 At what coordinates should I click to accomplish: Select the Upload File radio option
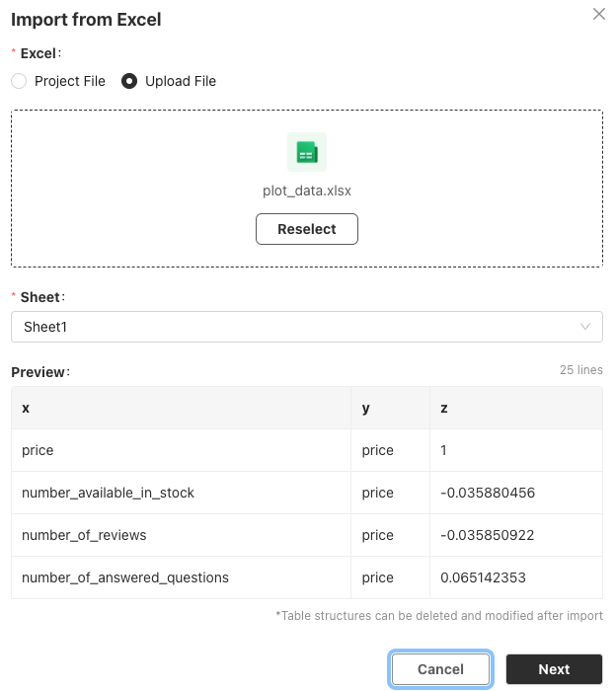[x=129, y=81]
